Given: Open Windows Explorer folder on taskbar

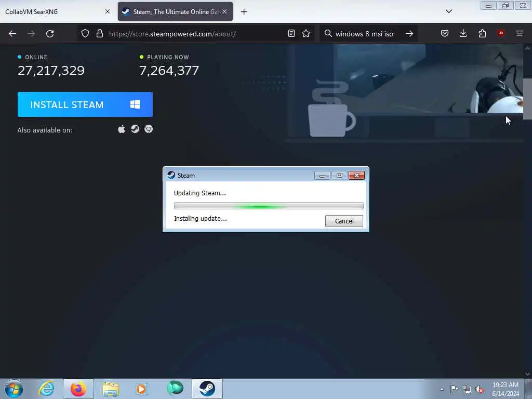Looking at the screenshot, I should tap(111, 389).
